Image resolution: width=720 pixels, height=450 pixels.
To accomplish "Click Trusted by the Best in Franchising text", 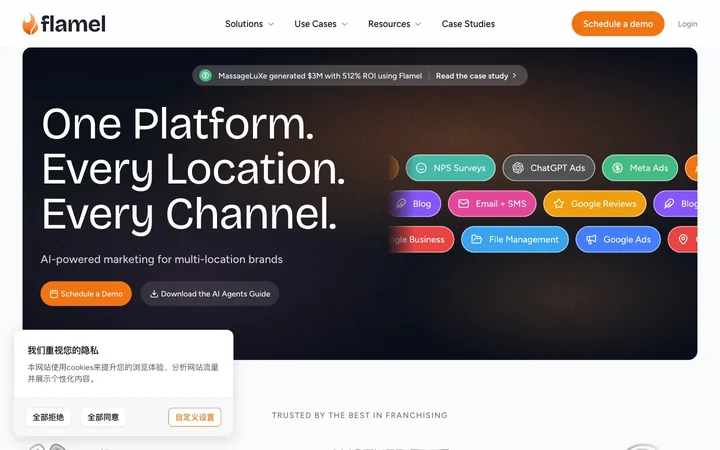I will point(360,415).
